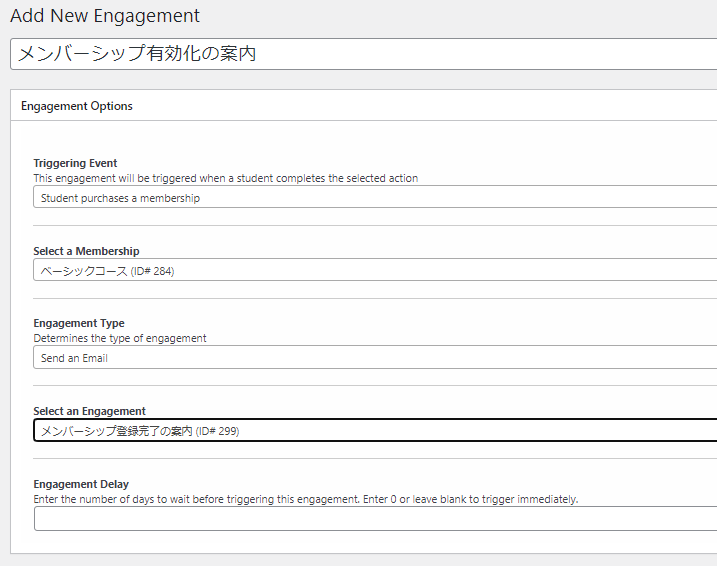This screenshot has width=717, height=566.
Task: Click divider line below Engagement Type dropdown
Action: click(375, 385)
